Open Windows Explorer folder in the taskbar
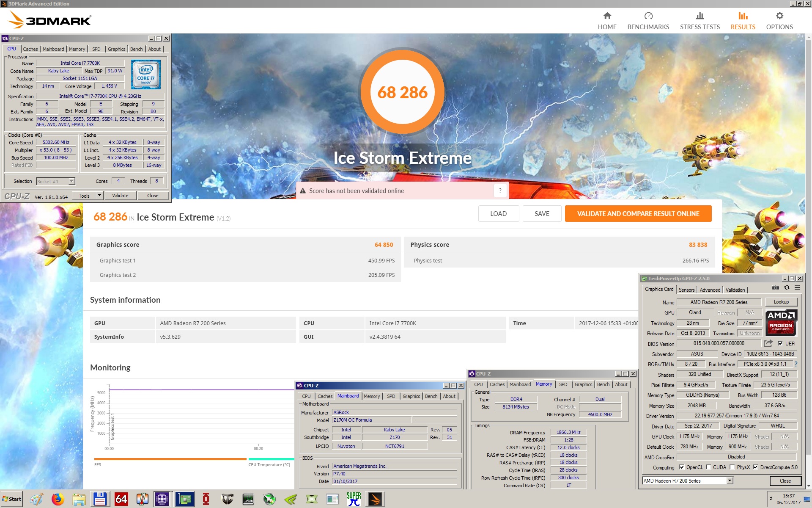The width and height of the screenshot is (812, 508). pos(79,499)
